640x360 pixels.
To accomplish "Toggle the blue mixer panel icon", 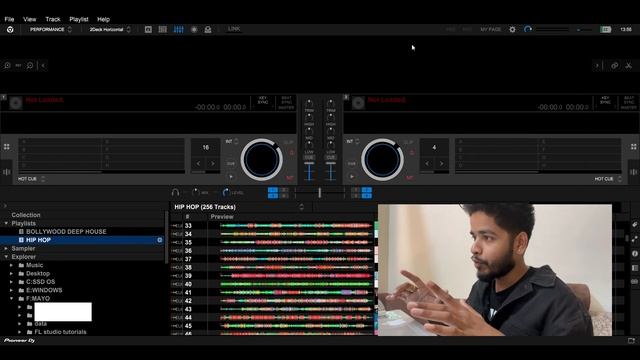I will pos(178,29).
